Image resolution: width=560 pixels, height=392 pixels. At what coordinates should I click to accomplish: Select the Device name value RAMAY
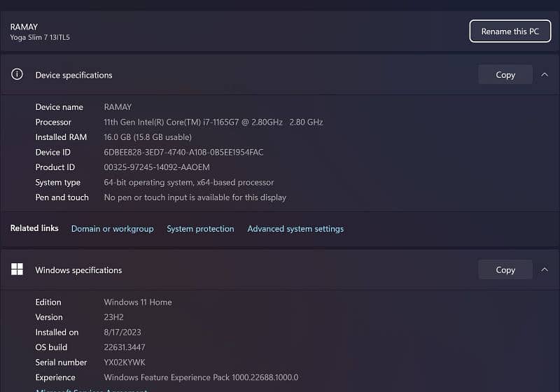(x=118, y=107)
